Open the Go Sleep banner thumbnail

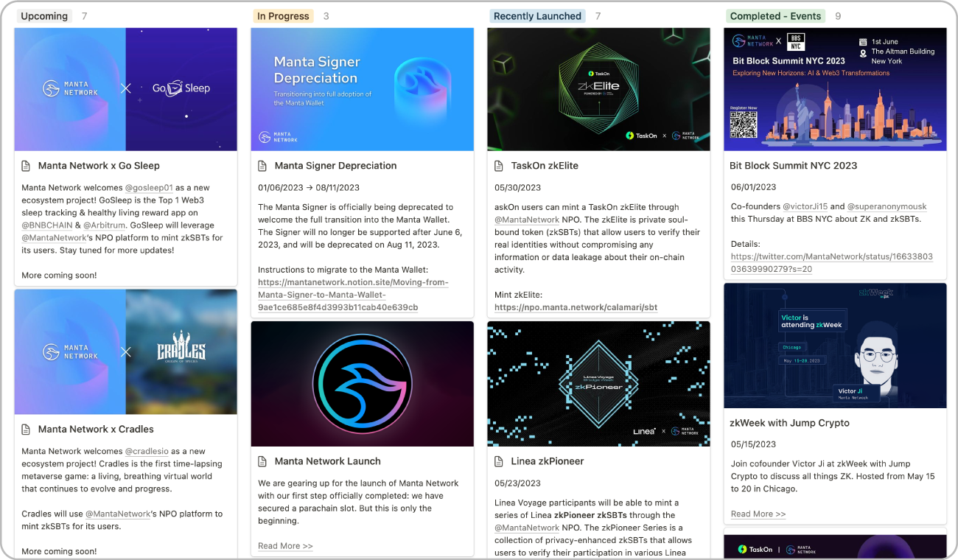click(126, 89)
